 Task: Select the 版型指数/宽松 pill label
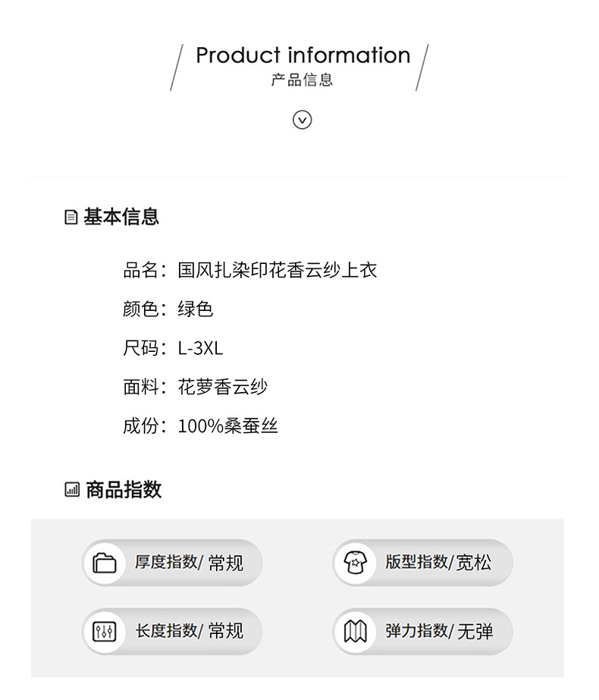tap(438, 563)
